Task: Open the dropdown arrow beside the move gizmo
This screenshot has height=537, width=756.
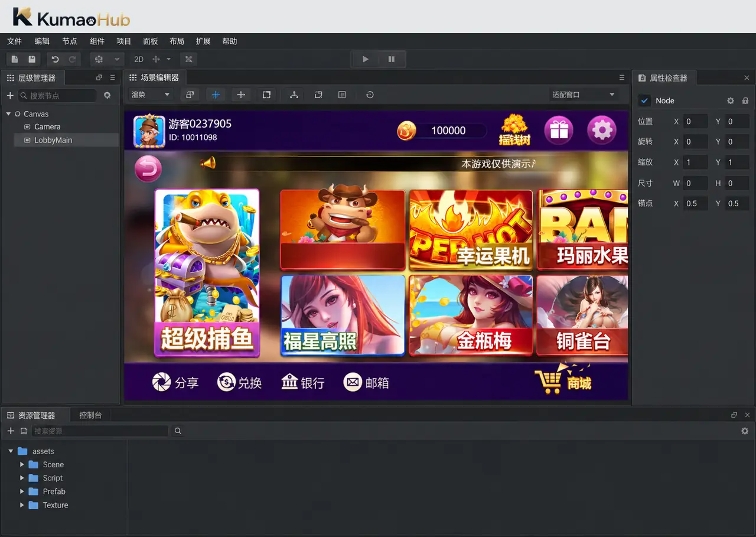Action: coord(168,59)
